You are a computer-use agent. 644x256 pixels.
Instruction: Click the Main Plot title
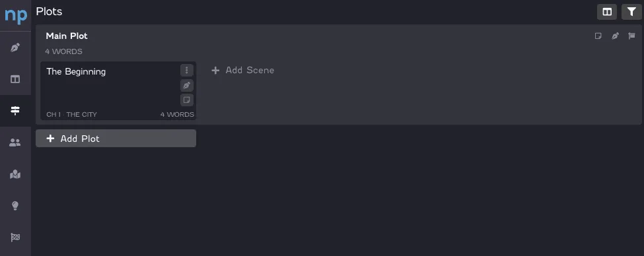point(67,36)
